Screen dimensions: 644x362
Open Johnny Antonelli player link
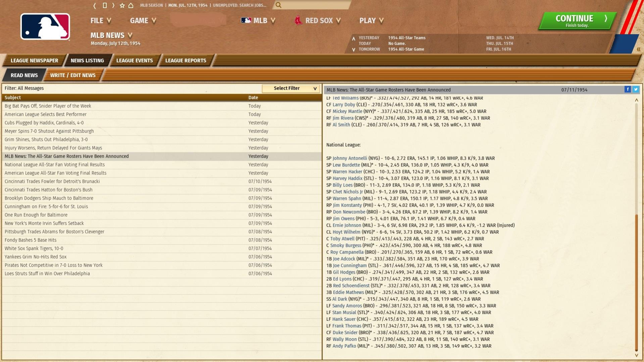pos(350,158)
